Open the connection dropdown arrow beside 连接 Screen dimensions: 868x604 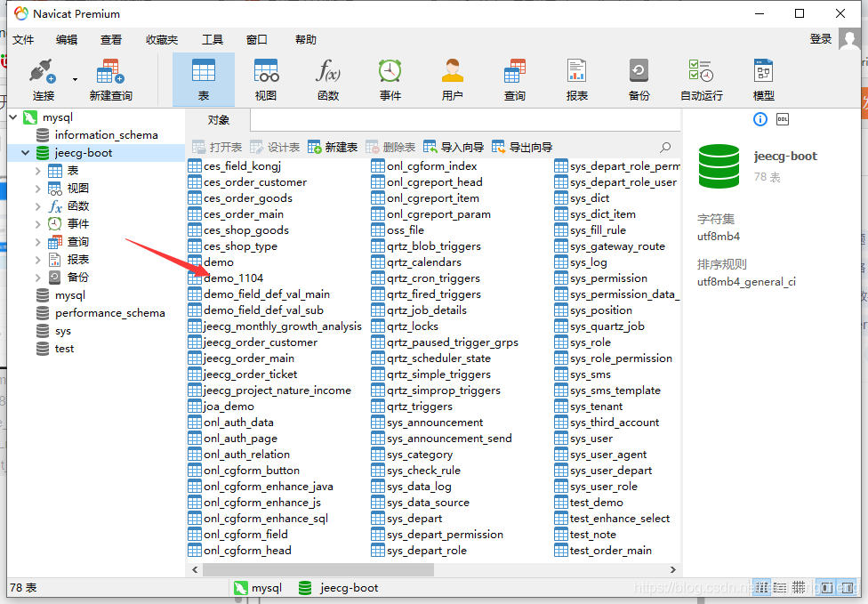click(x=75, y=79)
